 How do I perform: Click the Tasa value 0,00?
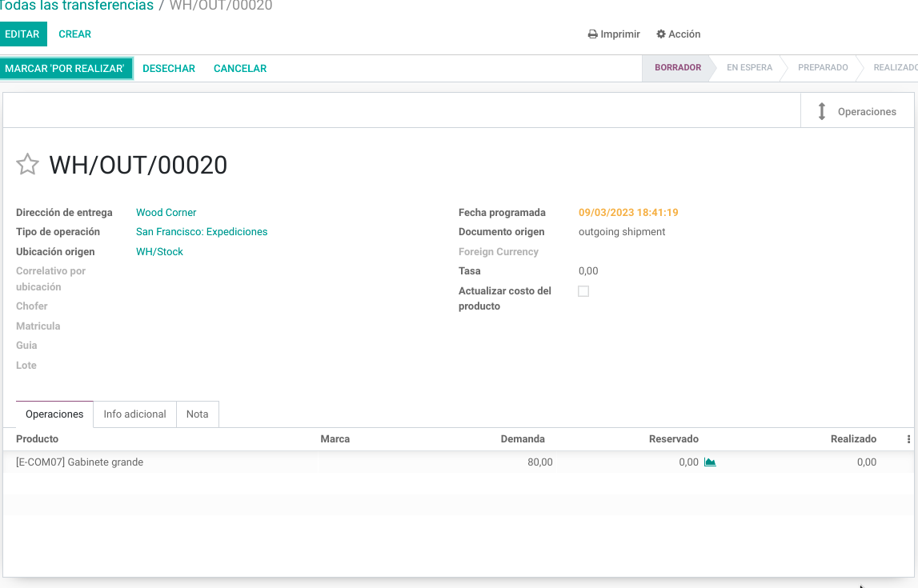click(588, 271)
